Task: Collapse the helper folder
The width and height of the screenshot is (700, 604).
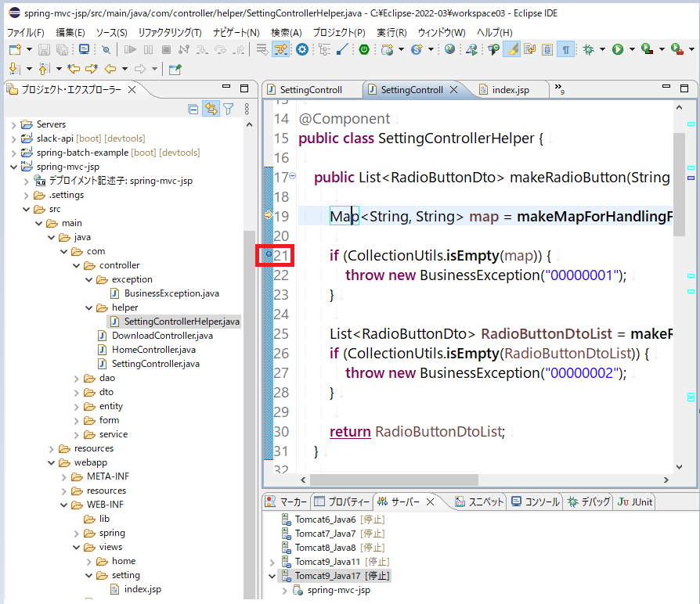Action: pyautogui.click(x=88, y=307)
